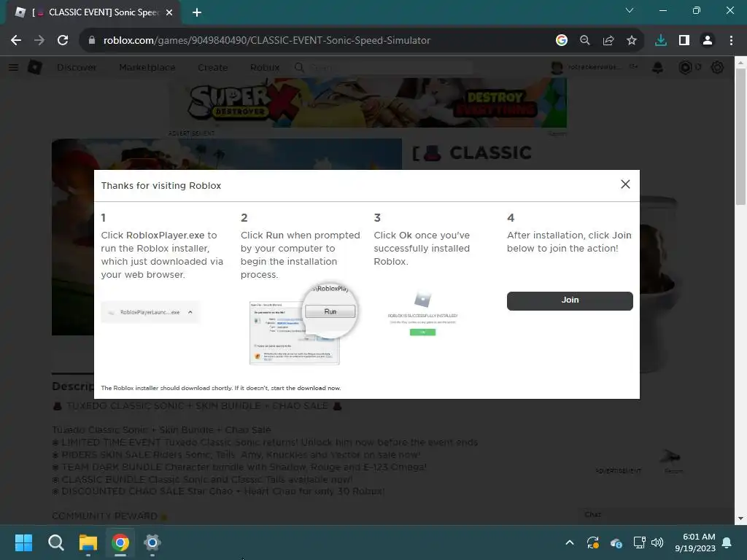Open the Discover menu item
The image size is (747, 560).
coord(77,68)
